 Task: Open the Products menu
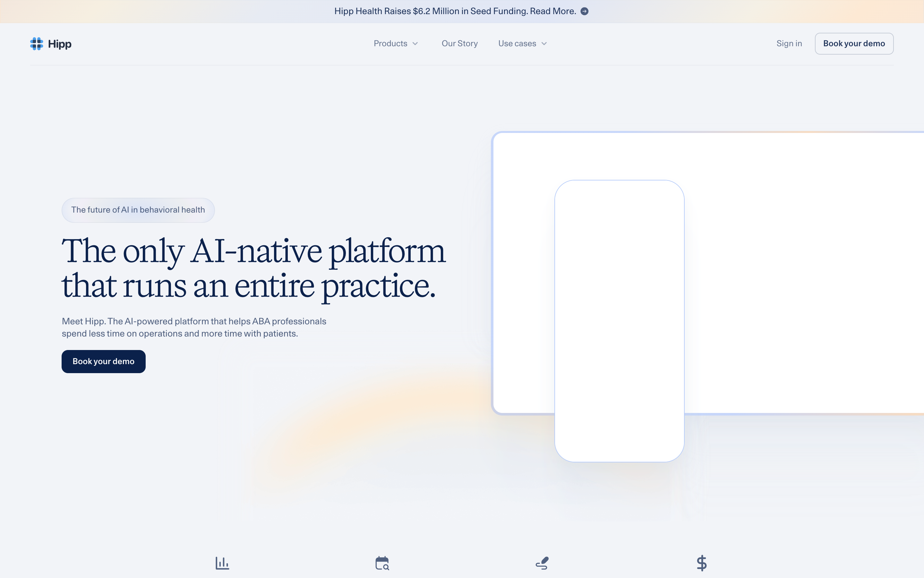(396, 44)
